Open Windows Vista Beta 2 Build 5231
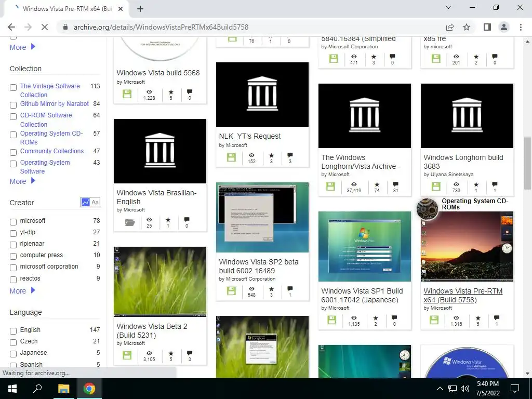 point(152,330)
